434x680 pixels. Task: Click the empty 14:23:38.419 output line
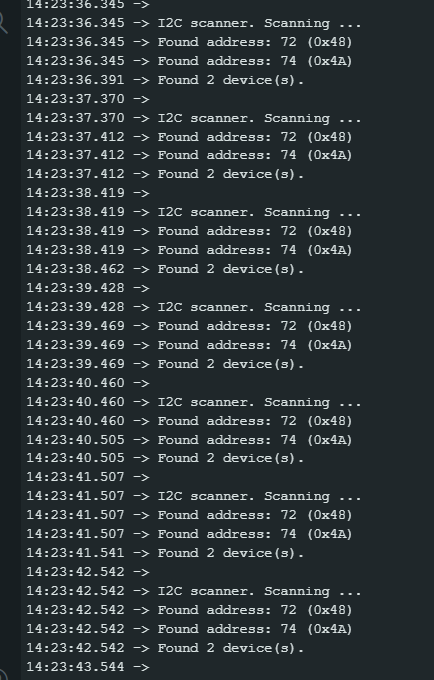tap(88, 193)
